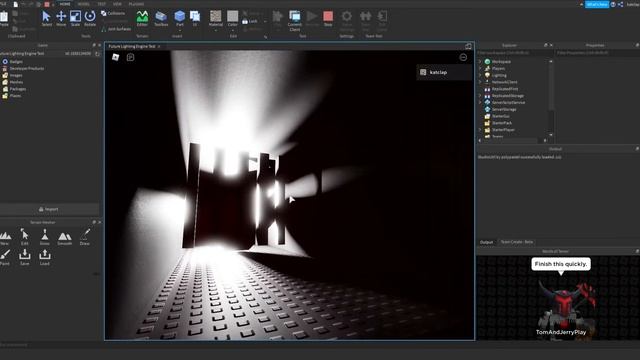Expand the Workspace node
This screenshot has height=360, width=640.
[x=480, y=62]
